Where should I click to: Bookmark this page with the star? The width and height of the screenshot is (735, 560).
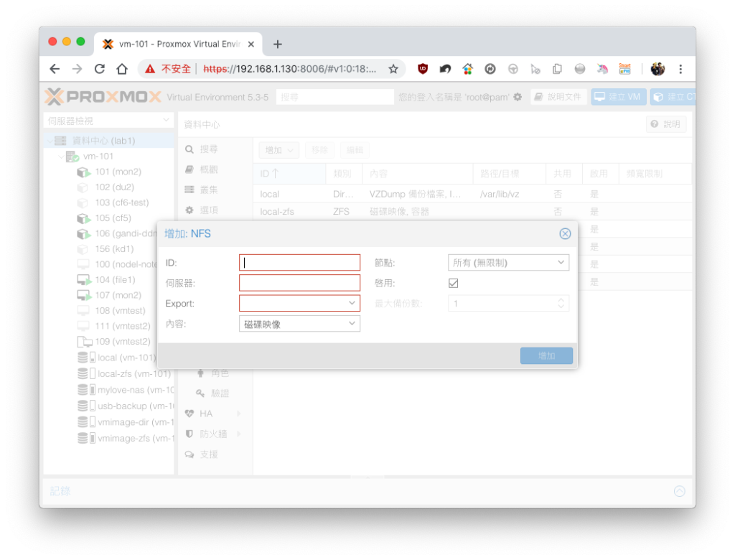(x=393, y=69)
